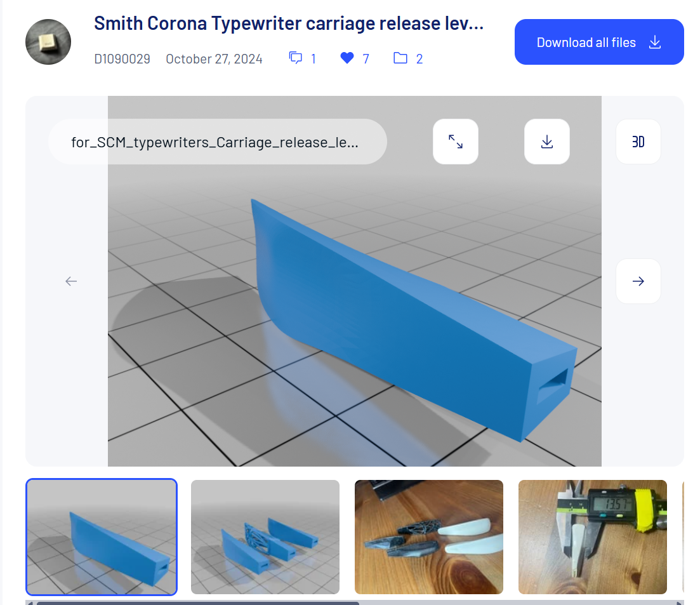
Task: Click the scrollbar's right arrow
Action: pos(679,602)
